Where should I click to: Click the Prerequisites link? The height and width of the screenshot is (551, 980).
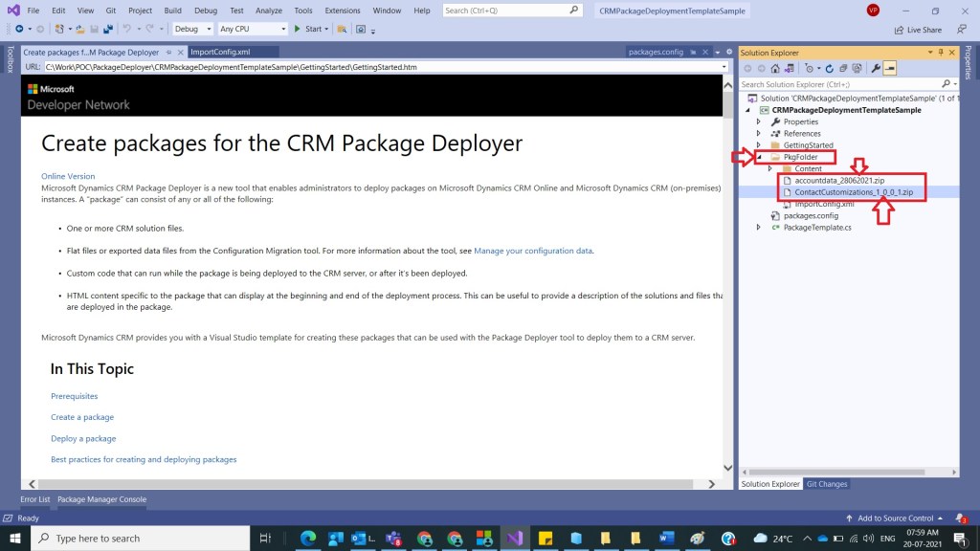pos(74,396)
